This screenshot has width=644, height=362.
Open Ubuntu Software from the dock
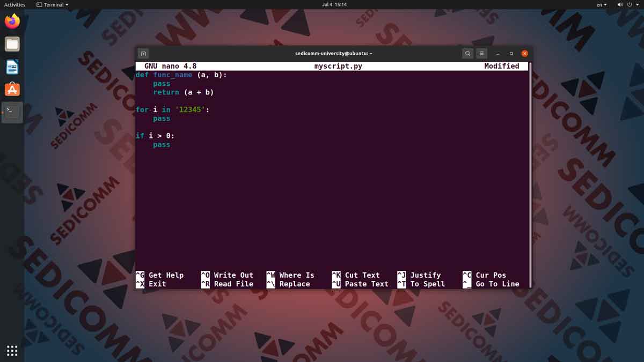(x=12, y=90)
